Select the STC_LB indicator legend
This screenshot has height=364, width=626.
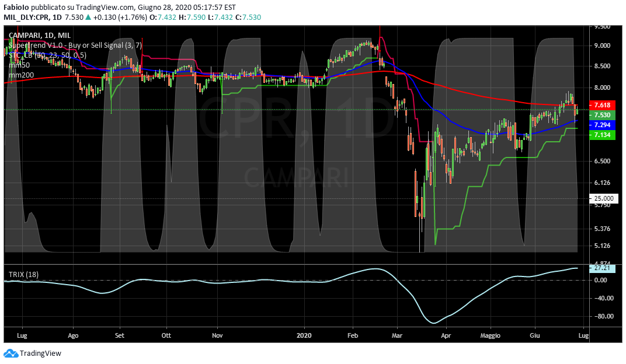(47, 55)
